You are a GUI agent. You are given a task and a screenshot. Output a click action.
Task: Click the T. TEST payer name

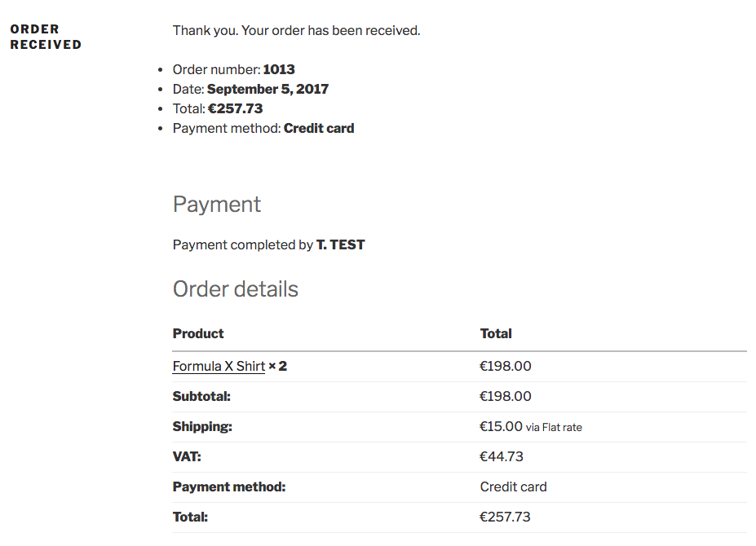click(341, 245)
